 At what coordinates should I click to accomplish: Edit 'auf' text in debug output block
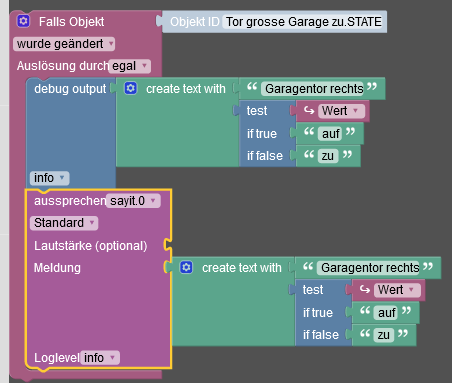pos(330,134)
